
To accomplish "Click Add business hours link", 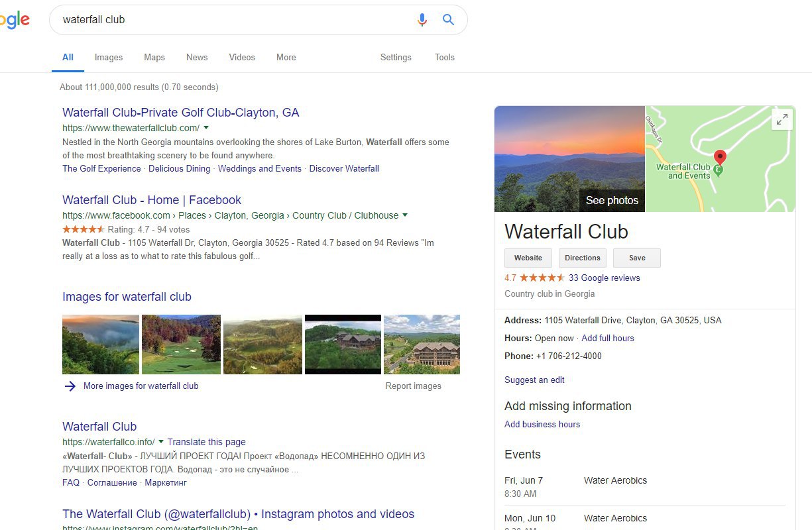I will click(542, 425).
